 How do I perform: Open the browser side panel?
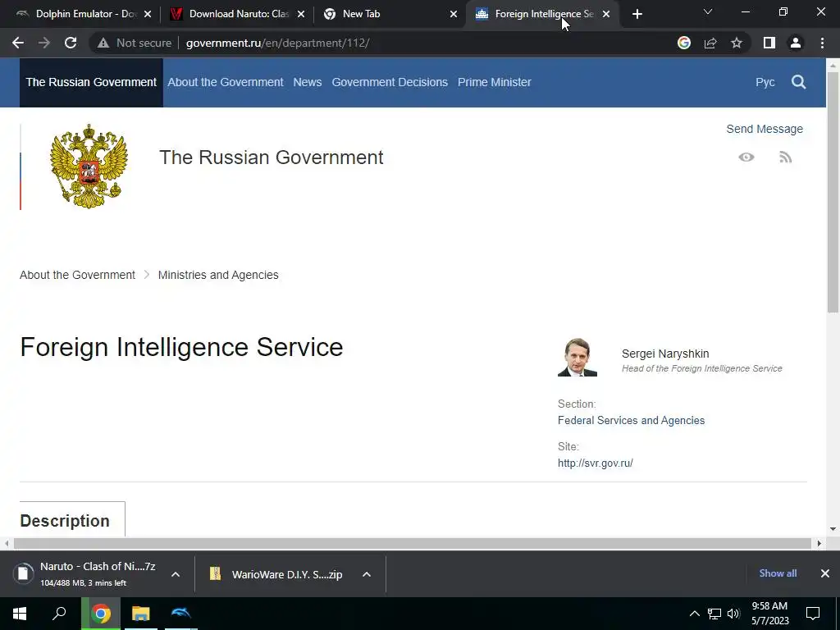pos(769,43)
